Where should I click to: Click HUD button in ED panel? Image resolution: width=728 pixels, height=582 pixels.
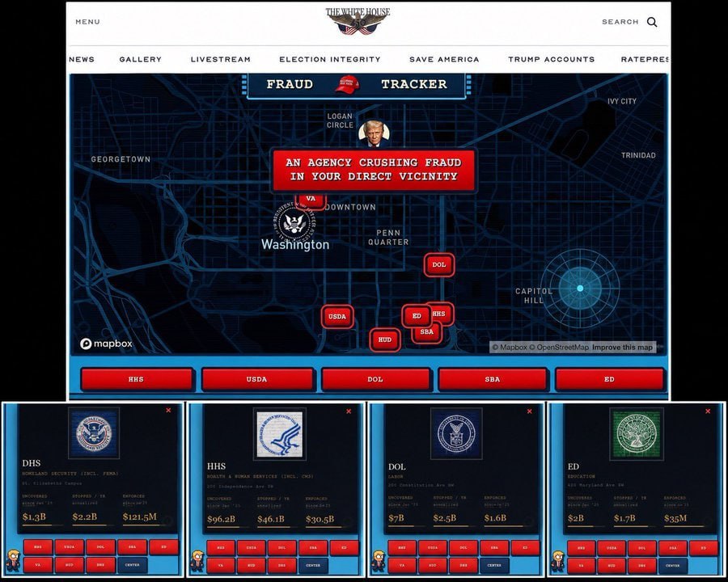point(612,565)
